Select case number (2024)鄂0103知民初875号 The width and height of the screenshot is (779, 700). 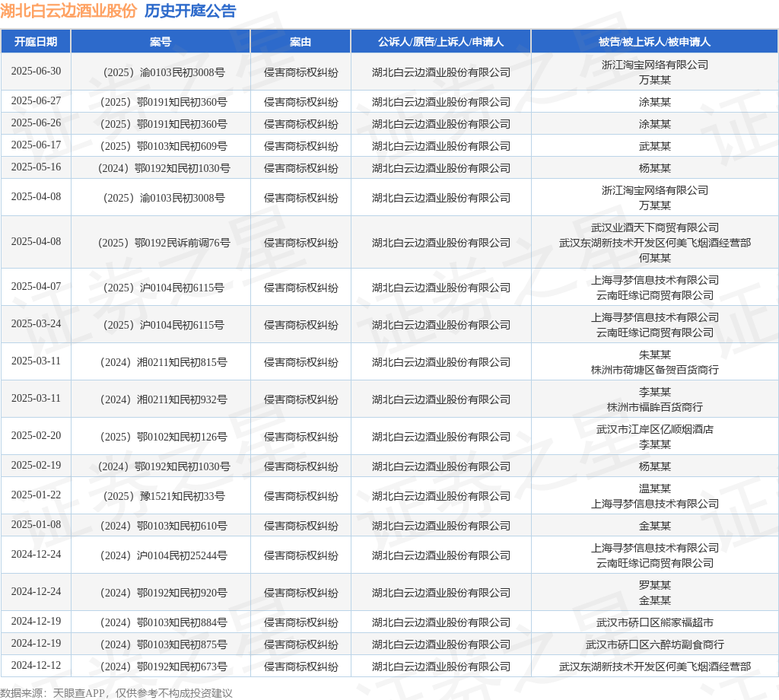tap(164, 644)
